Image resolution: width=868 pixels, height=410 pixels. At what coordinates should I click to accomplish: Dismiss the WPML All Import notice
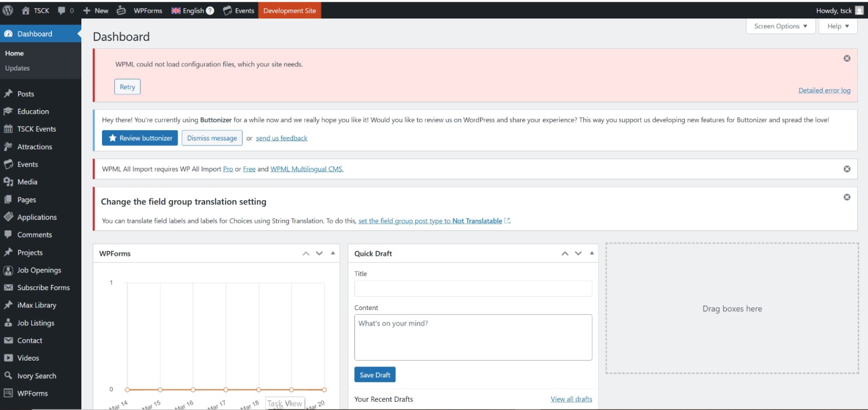(847, 169)
